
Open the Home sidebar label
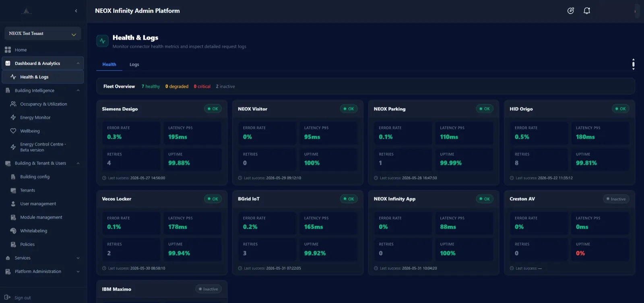pyautogui.click(x=21, y=50)
